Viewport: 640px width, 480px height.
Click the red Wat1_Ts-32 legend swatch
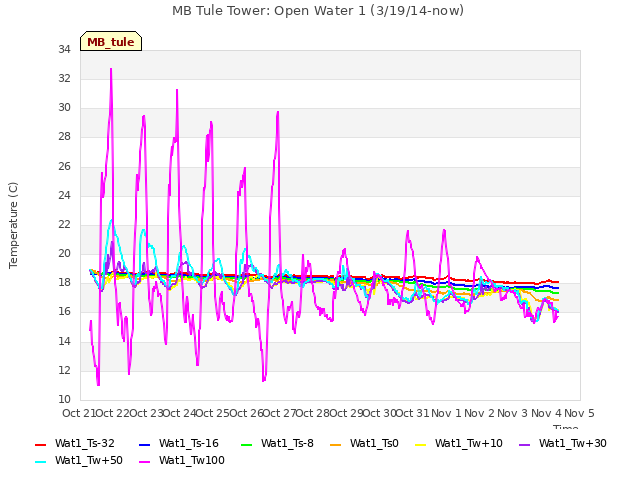40,445
